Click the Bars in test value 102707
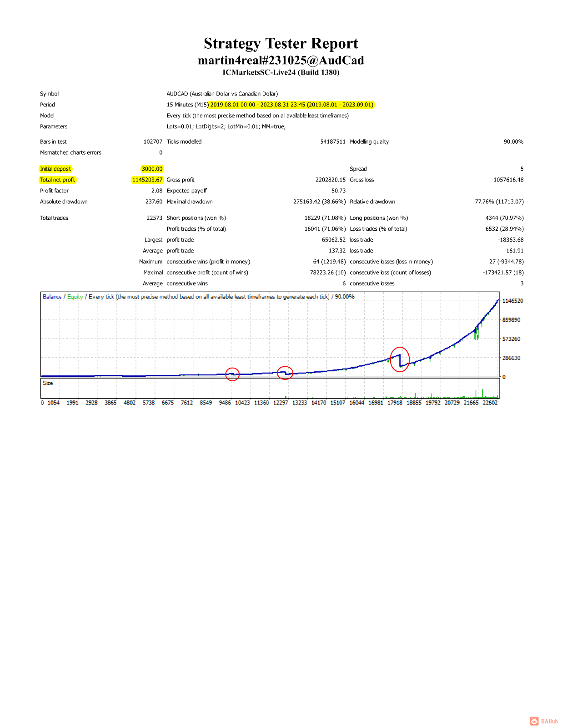The width and height of the screenshot is (562, 728). point(153,142)
